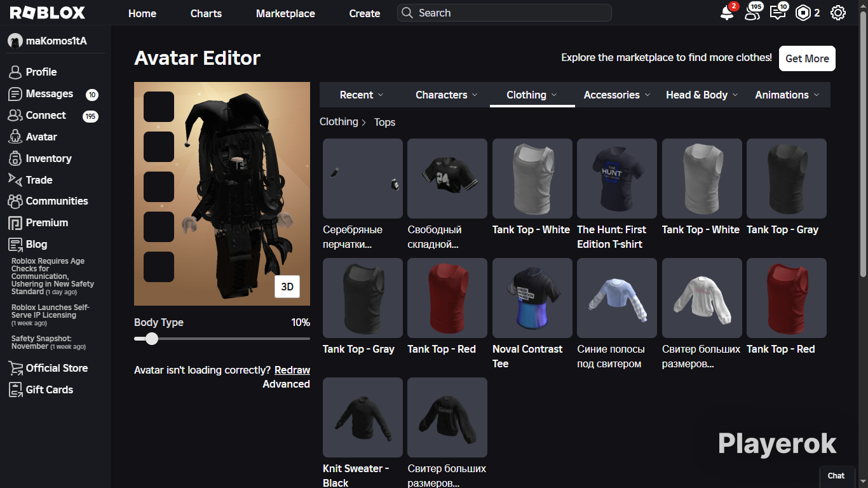Click the Connect count badge 195

pos(90,116)
